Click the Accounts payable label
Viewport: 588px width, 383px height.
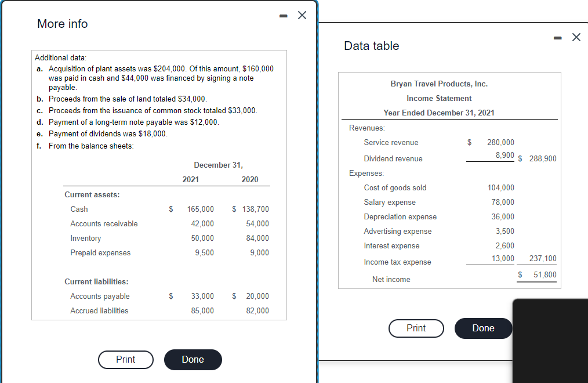100,297
